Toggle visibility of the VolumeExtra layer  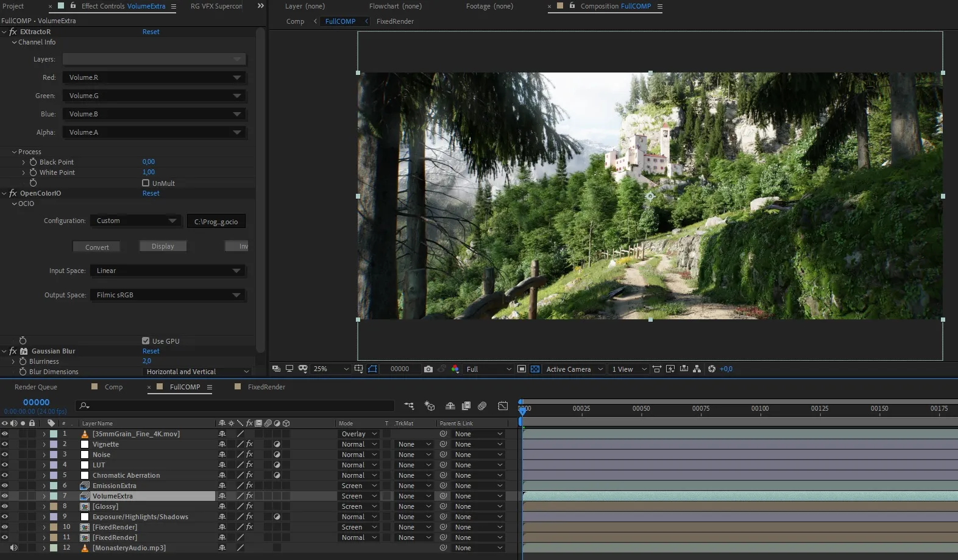coord(5,496)
